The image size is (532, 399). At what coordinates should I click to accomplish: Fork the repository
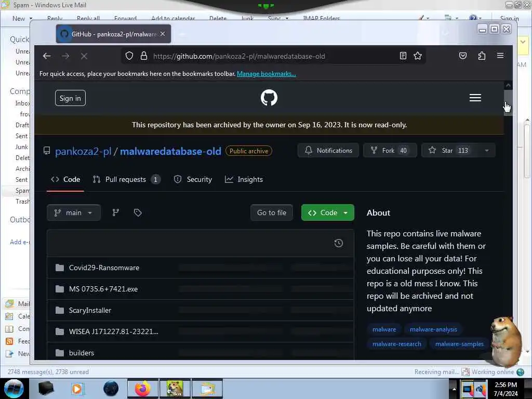pyautogui.click(x=390, y=150)
